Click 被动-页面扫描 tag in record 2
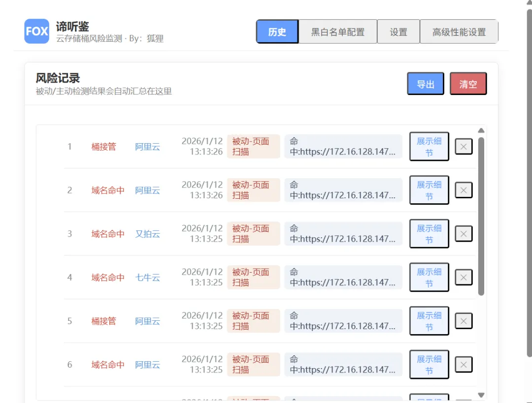The width and height of the screenshot is (532, 403). tap(254, 190)
